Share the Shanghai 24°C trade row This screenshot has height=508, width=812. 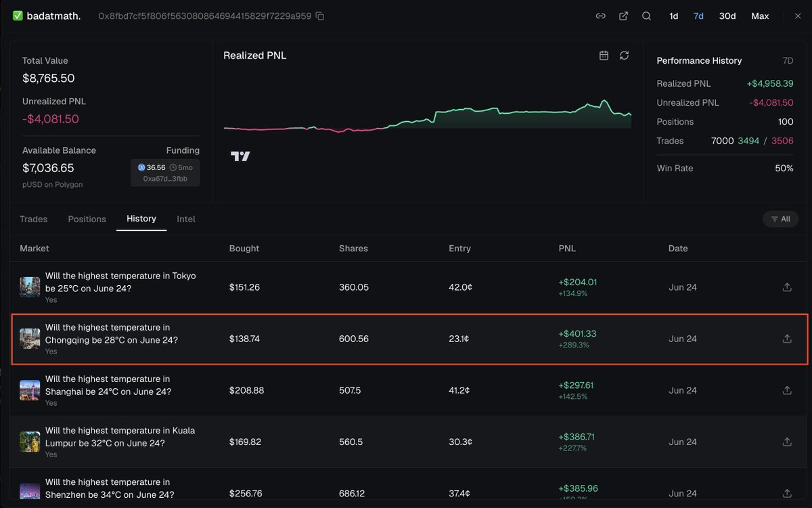(x=787, y=390)
